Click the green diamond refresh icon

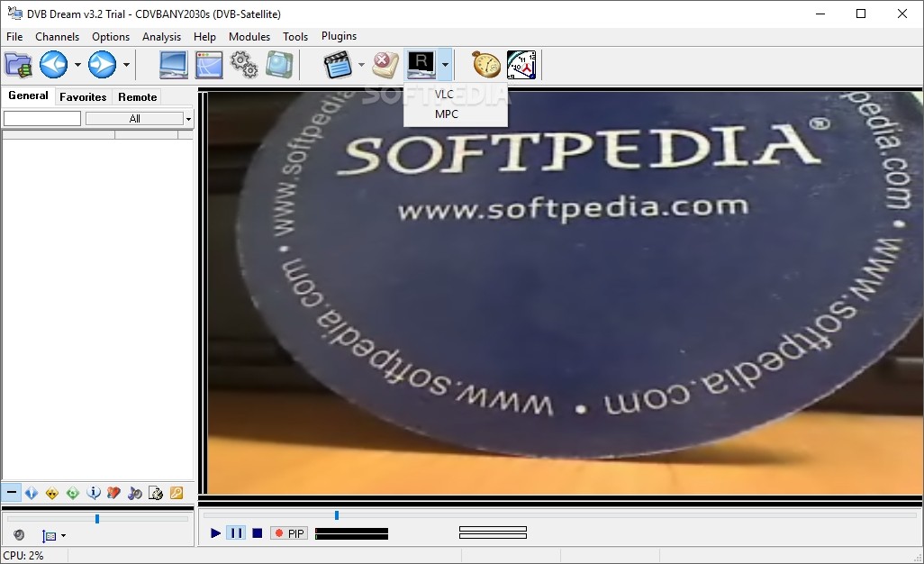coord(72,493)
